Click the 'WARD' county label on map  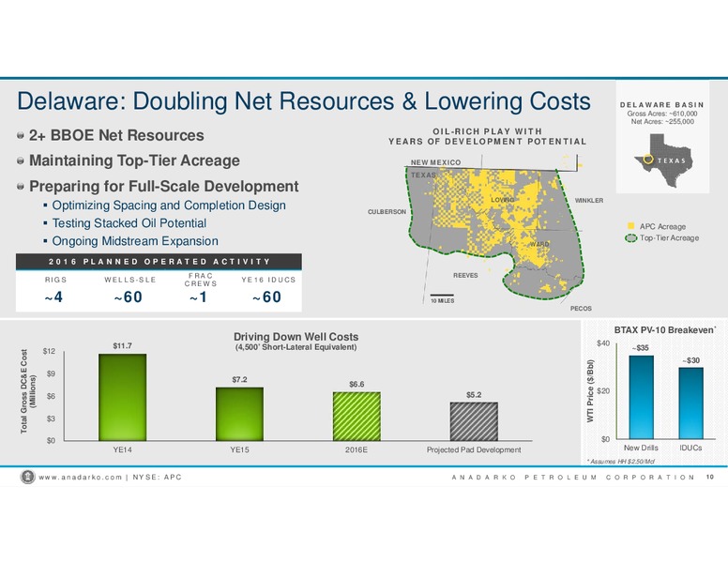539,244
